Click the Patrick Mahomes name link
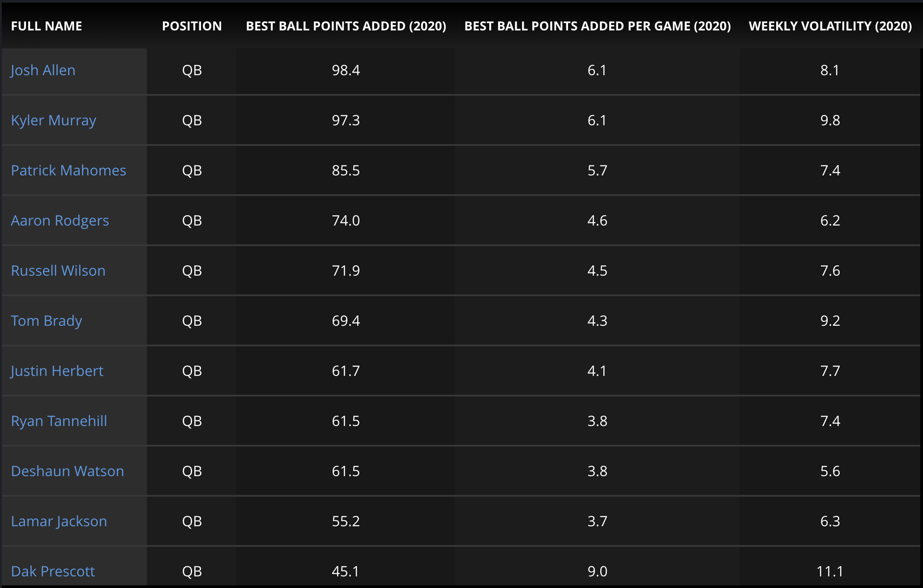Viewport: 923px width, 588px height. point(68,170)
